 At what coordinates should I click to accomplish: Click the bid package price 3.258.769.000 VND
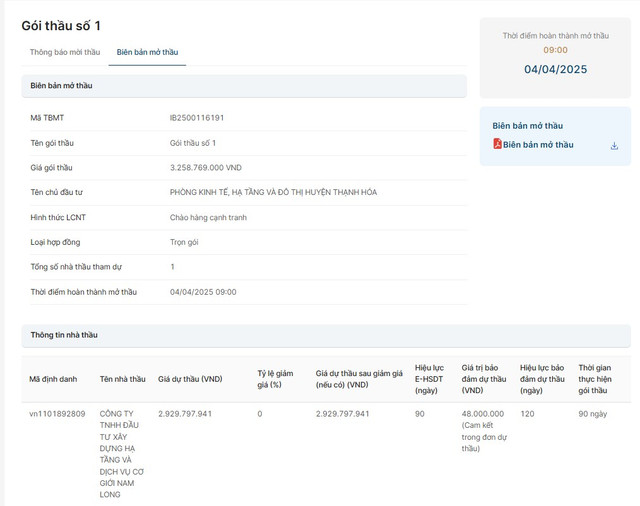(x=205, y=168)
